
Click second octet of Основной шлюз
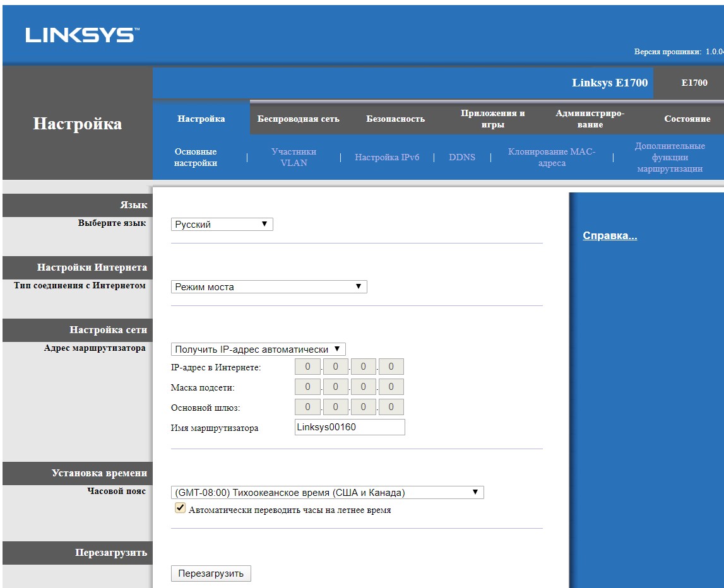click(335, 407)
